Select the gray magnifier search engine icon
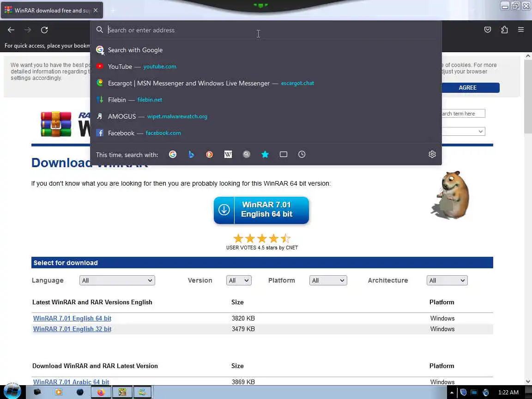532x399 pixels. [x=246, y=154]
